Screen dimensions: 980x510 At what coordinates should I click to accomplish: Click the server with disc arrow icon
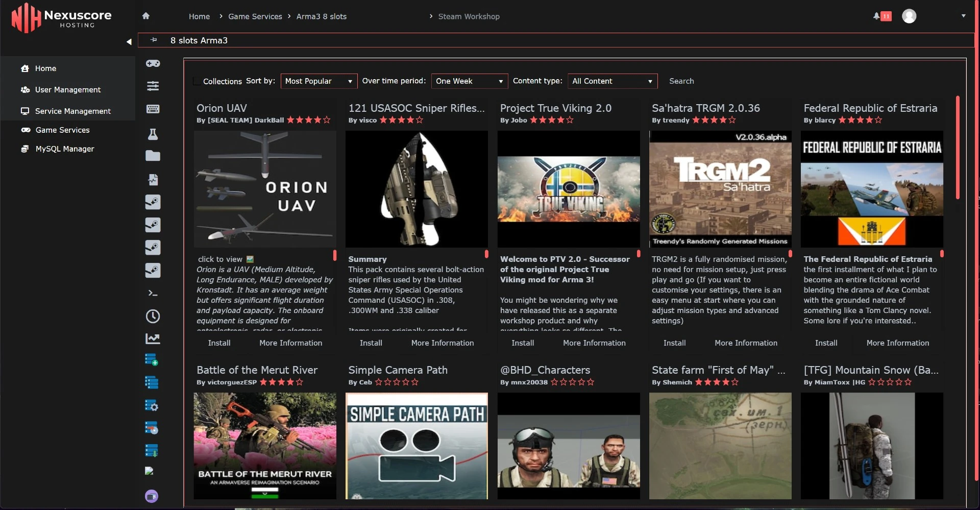tap(152, 428)
